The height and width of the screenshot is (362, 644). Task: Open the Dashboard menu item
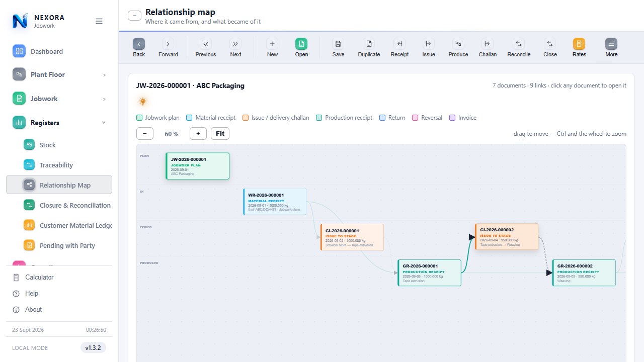coord(59,51)
